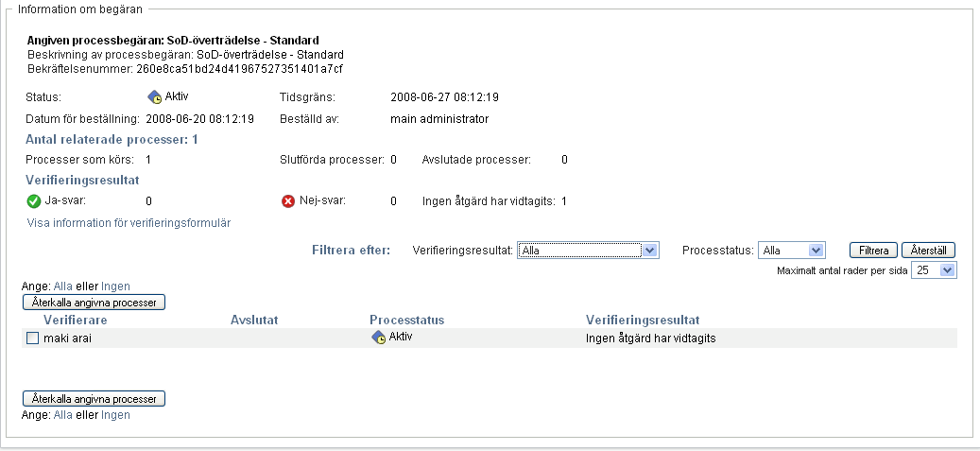980x451 pixels.
Task: Select the Ingen link above the table
Action: point(116,286)
